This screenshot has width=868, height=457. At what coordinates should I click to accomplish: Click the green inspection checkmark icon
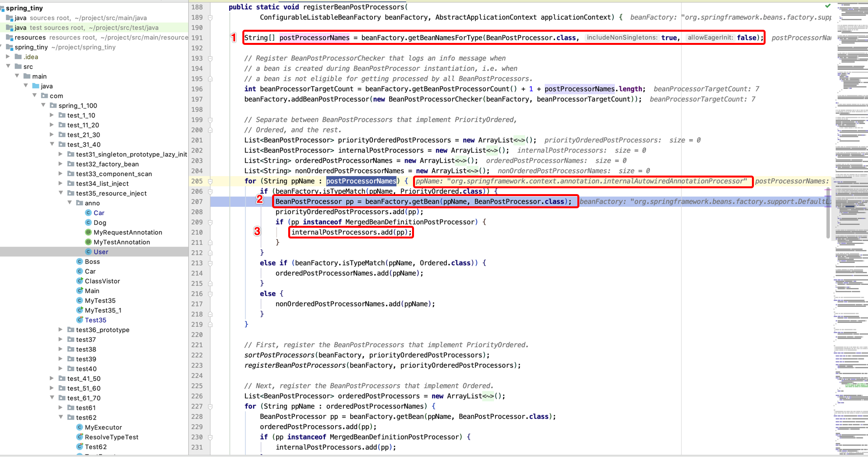point(828,6)
